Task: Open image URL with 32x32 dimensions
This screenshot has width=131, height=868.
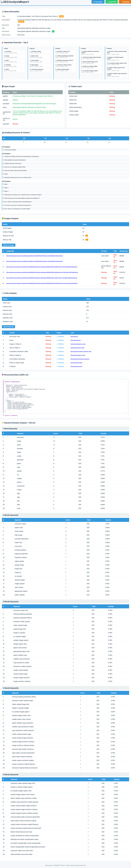Action: click(41, 278)
